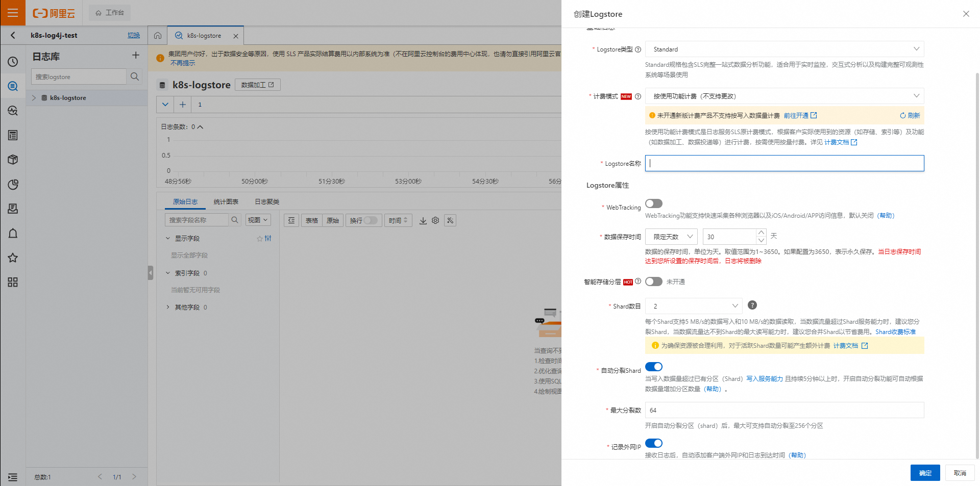The height and width of the screenshot is (486, 980).
Task: Open the gear settings icon in log toolbar
Action: pyautogui.click(x=435, y=220)
